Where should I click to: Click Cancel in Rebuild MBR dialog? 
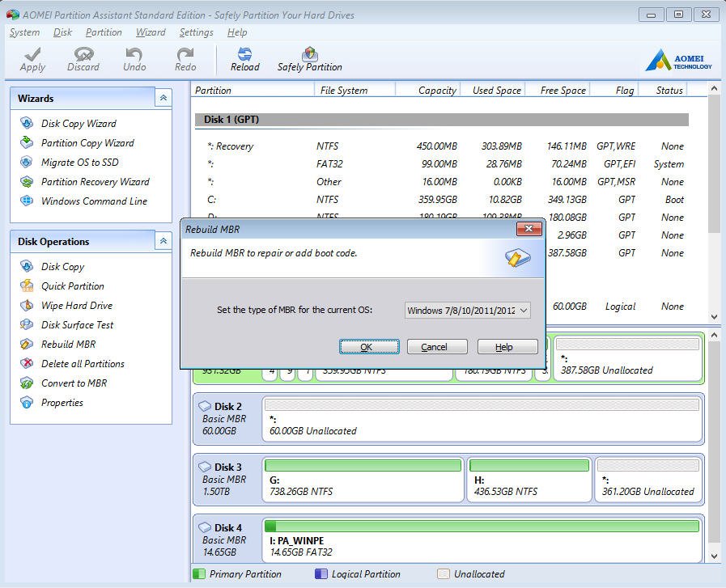pos(437,347)
